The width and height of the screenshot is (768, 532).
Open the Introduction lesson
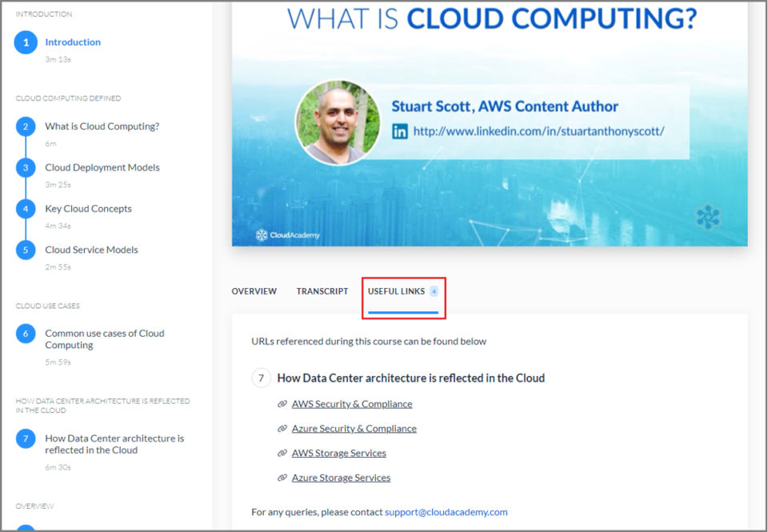click(73, 42)
